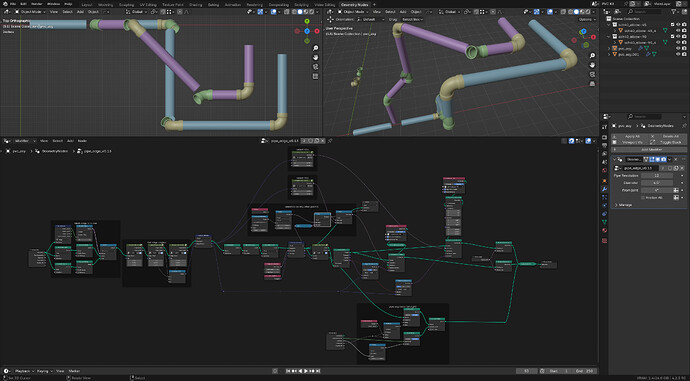This screenshot has width=690, height=381.
Task: Click the outliner search field
Action: pos(644,11)
